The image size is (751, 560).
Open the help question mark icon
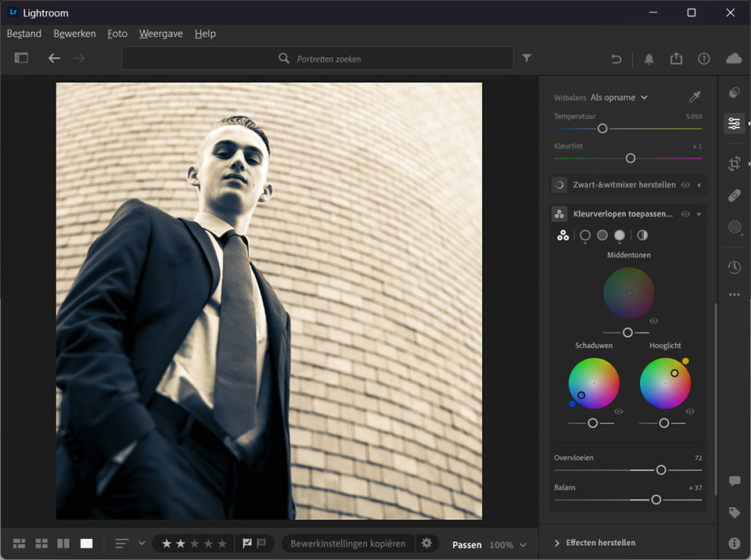703,59
